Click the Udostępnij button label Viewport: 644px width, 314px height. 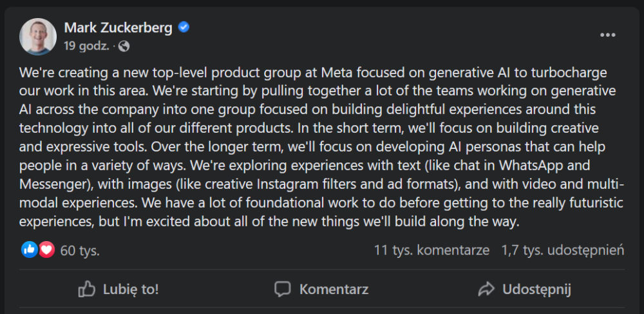point(537,289)
